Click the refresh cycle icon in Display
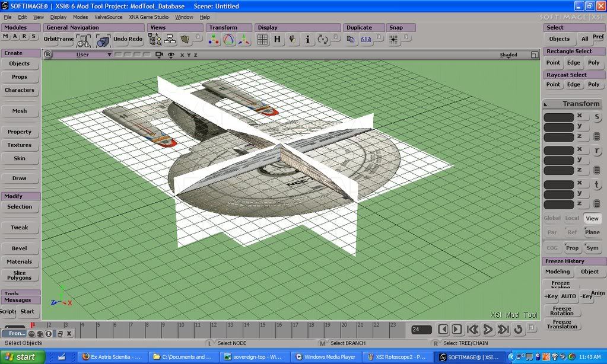This screenshot has height=364, width=607. click(322, 40)
